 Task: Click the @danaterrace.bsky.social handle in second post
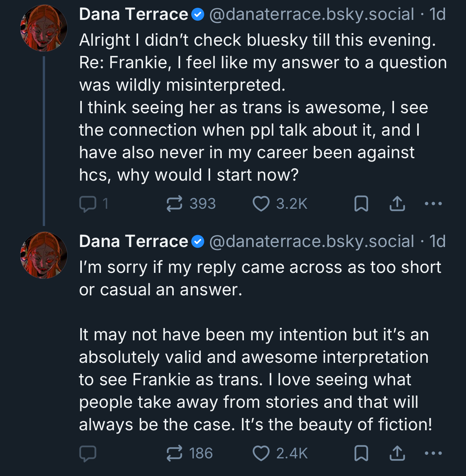pos(311,241)
